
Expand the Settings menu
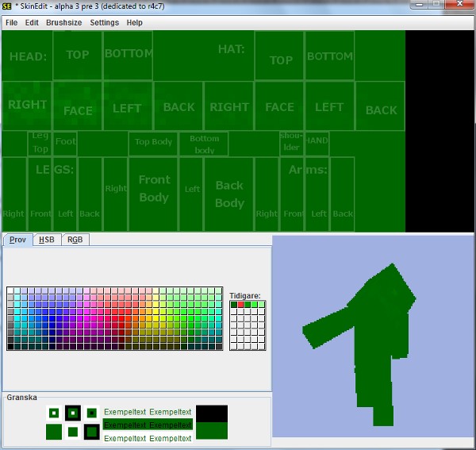pyautogui.click(x=104, y=23)
